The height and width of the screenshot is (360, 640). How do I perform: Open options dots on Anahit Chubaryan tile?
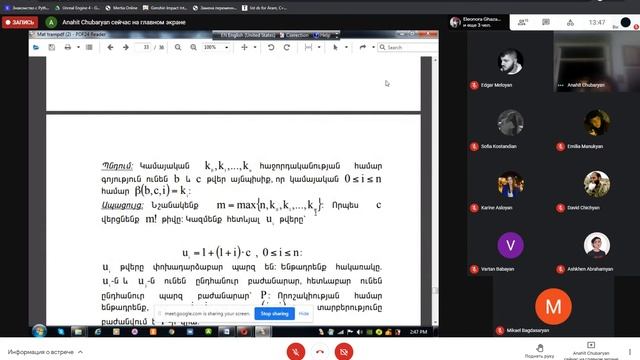pyautogui.click(x=561, y=85)
